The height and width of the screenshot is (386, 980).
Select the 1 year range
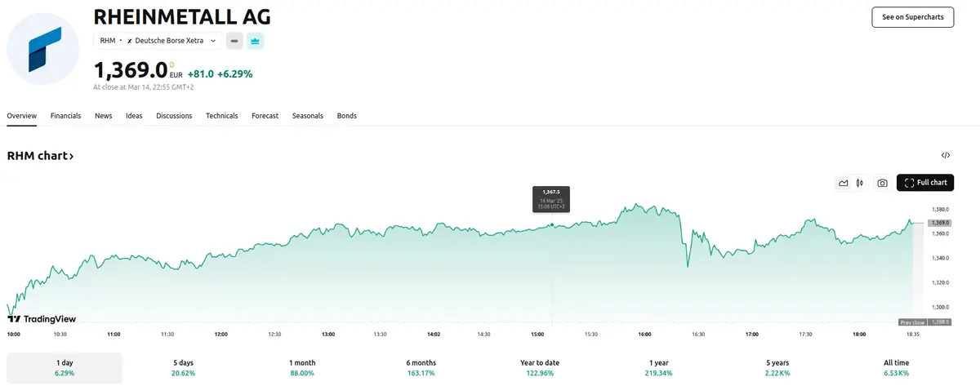pyautogui.click(x=658, y=368)
